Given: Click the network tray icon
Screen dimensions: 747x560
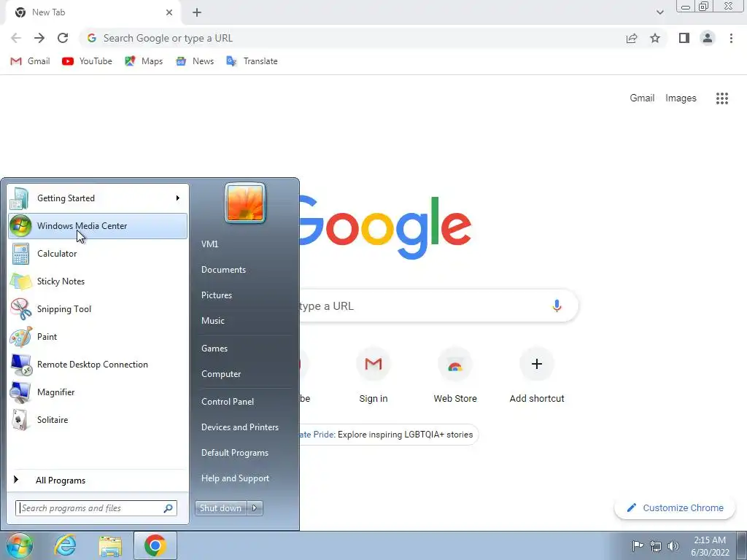Looking at the screenshot, I should (x=656, y=546).
